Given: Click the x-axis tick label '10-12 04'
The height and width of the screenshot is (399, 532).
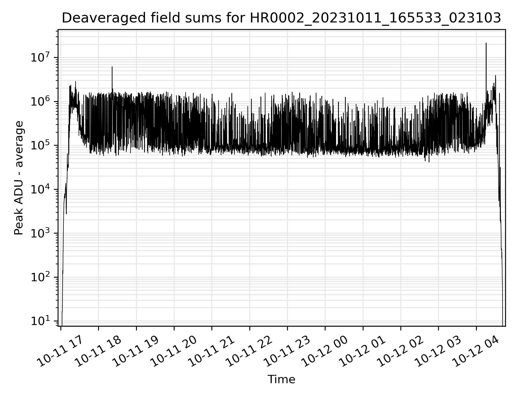Looking at the screenshot, I should [x=476, y=351].
